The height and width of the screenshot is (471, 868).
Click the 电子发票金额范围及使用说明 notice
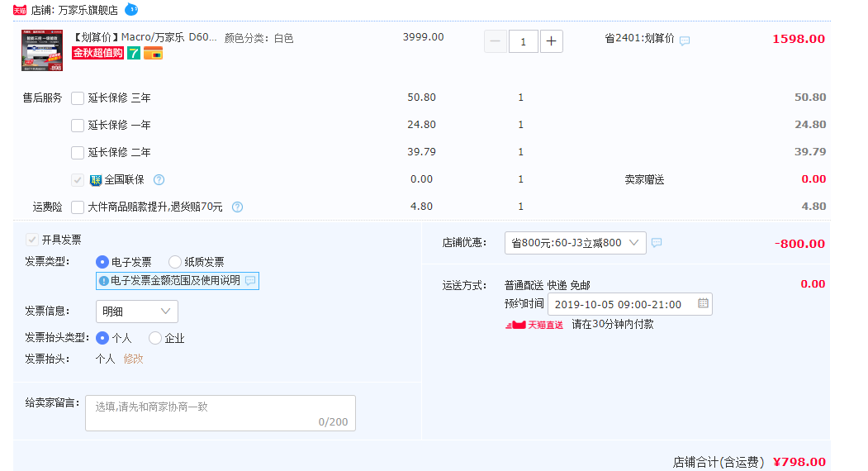coord(177,281)
